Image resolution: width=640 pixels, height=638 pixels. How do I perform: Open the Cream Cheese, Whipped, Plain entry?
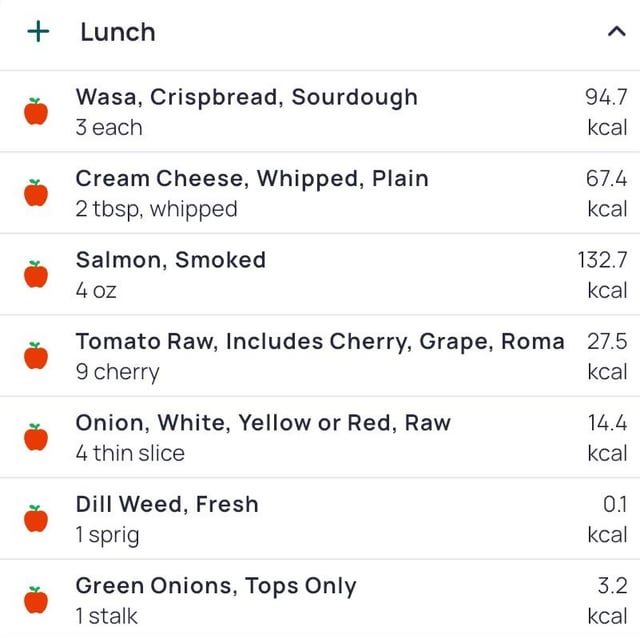click(x=251, y=179)
